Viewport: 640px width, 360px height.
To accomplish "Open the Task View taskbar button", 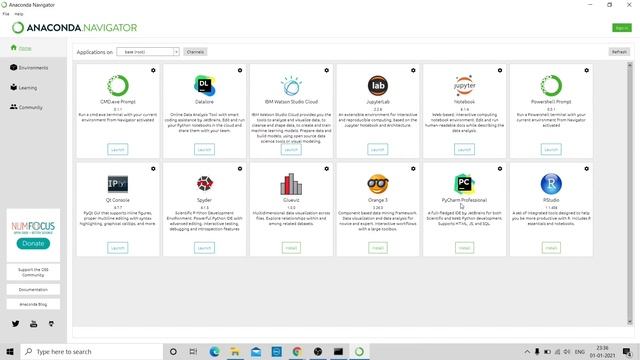I will [193, 351].
